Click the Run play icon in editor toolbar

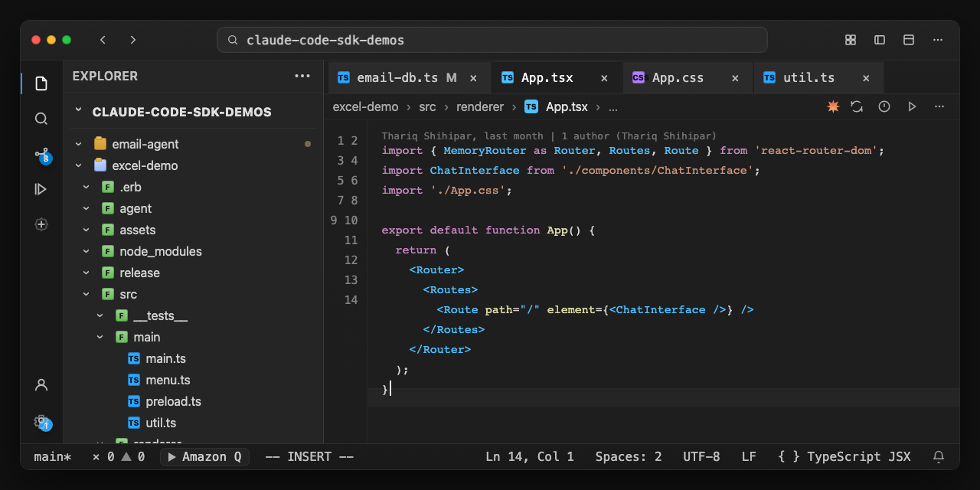point(912,106)
